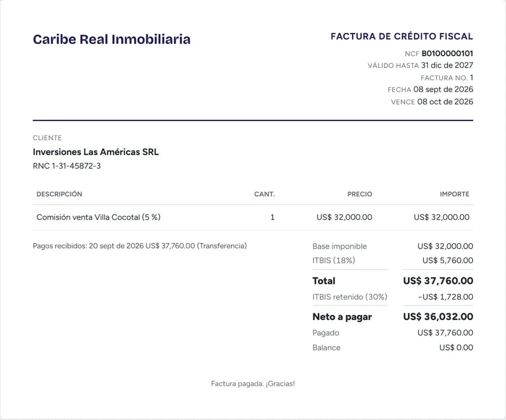
Task: Click the bold Total label
Action: 324,281
